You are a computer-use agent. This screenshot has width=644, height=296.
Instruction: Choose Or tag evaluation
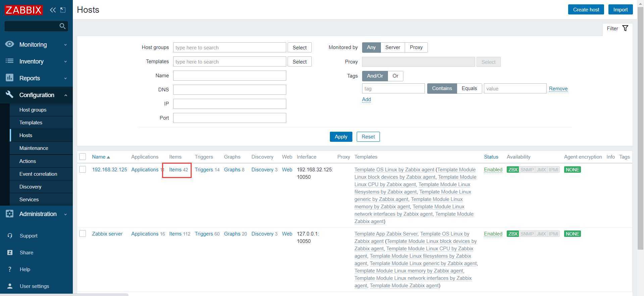click(395, 76)
